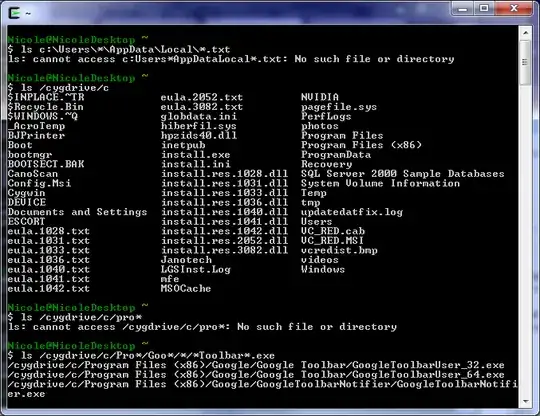Image resolution: width=540 pixels, height=416 pixels.
Task: Click 'eula.1042.txt' file name
Action: [x=49, y=288]
